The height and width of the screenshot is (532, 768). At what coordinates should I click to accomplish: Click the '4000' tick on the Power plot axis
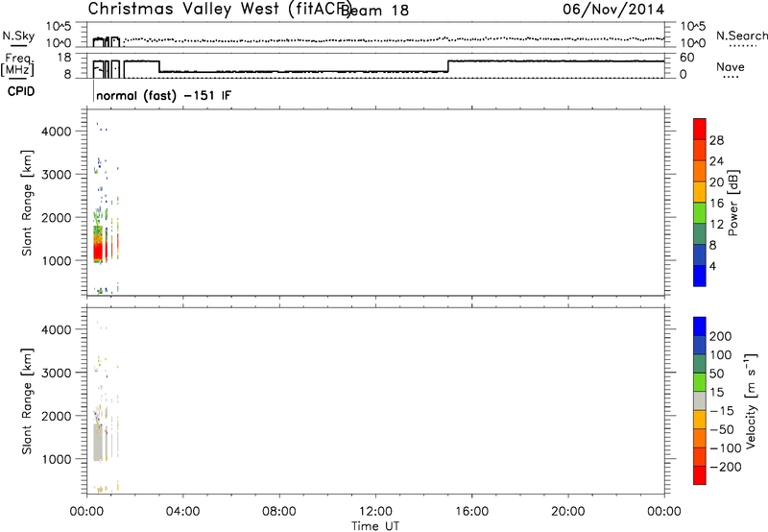(57, 132)
